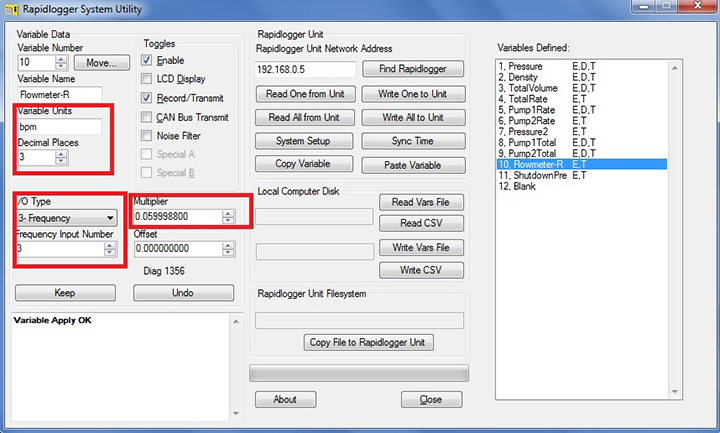Click status log scroll up arrow
The width and height of the screenshot is (720, 433).
[236, 321]
